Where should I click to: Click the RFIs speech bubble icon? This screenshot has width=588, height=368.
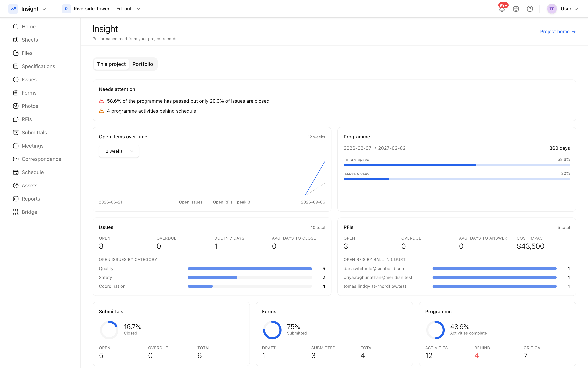click(x=16, y=119)
